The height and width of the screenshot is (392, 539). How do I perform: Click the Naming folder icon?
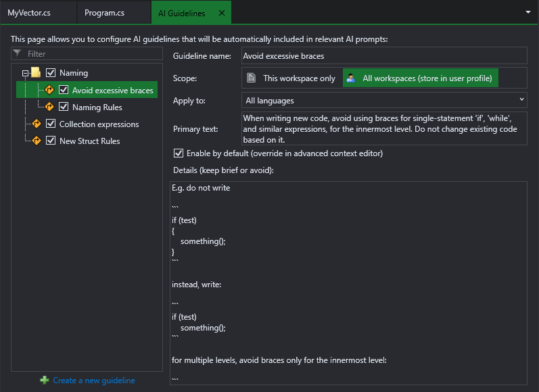36,72
